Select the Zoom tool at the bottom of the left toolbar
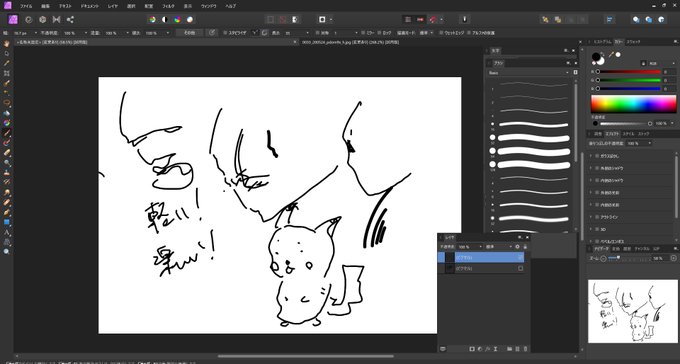 [x=7, y=252]
